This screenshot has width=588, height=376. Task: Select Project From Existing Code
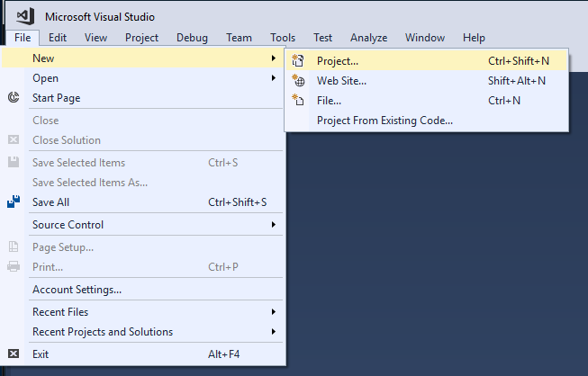[384, 121]
